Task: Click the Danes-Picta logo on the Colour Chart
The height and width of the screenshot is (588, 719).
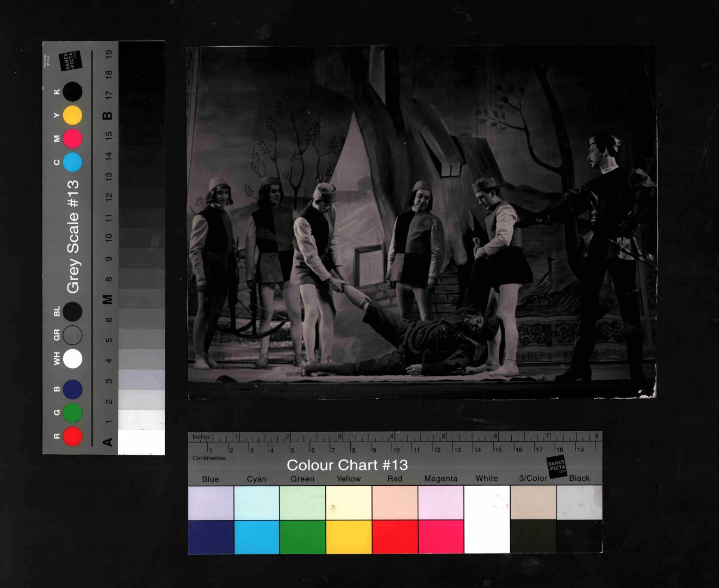Action: (x=556, y=467)
